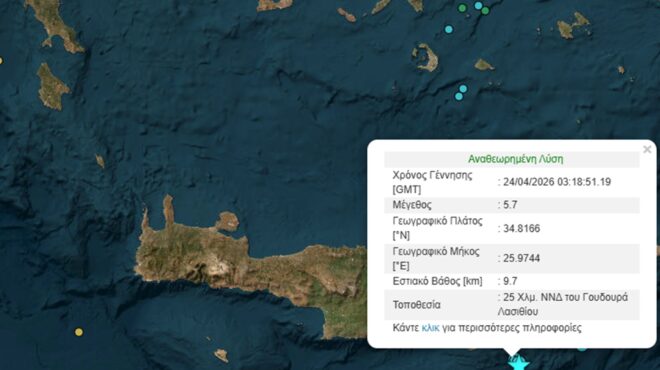Select the blue star epicenter marker
660x370 pixels.
[x=518, y=363]
